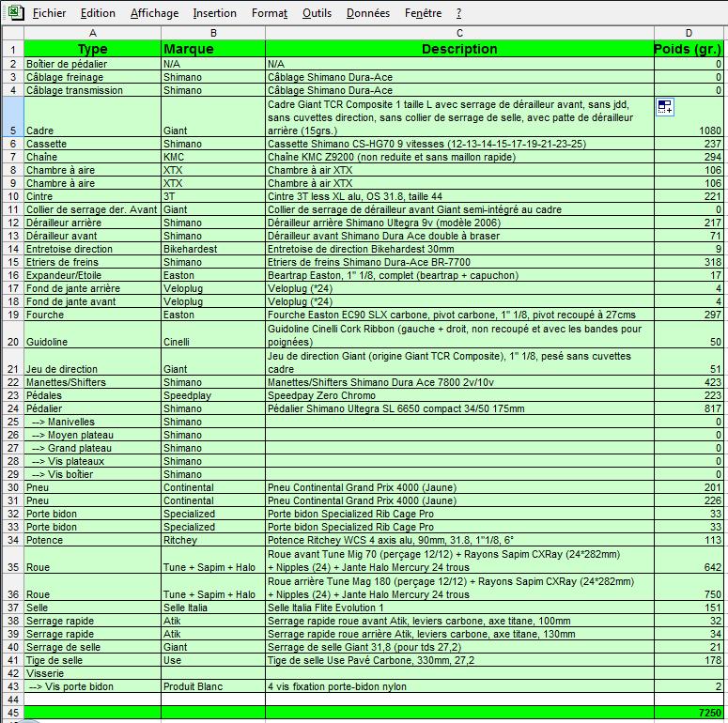
Task: Select column D header
Action: tap(689, 33)
